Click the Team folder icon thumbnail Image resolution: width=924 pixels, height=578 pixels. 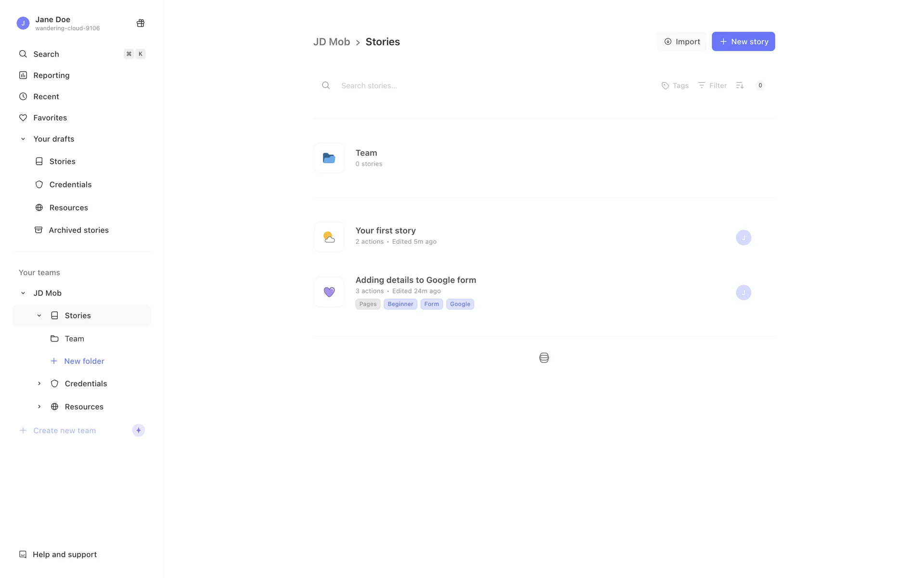329,158
